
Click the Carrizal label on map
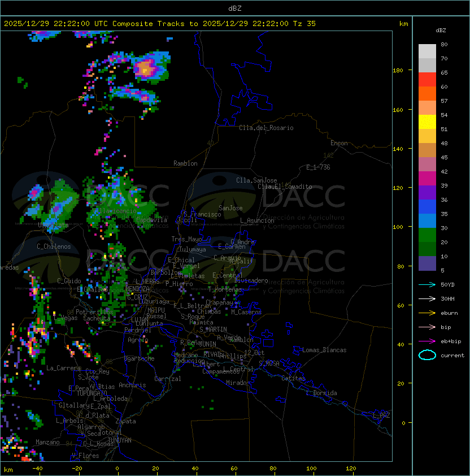click(167, 379)
